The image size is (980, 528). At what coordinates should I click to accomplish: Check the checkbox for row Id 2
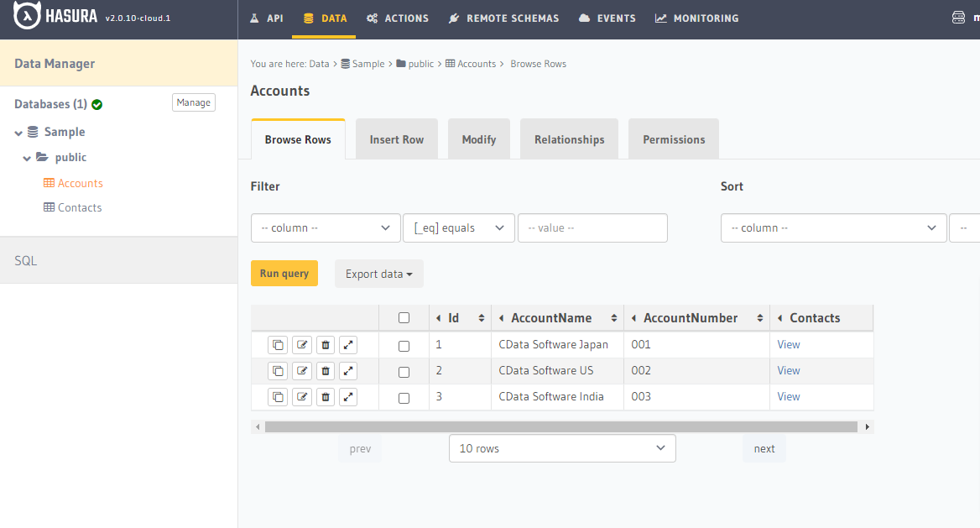point(404,372)
